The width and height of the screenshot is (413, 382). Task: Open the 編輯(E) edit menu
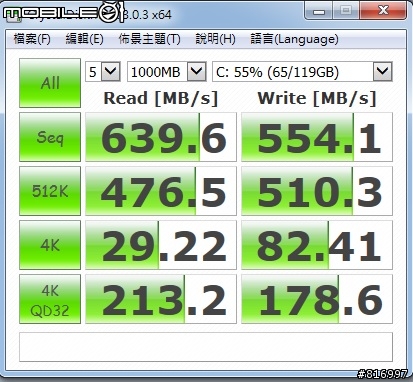pos(84,39)
